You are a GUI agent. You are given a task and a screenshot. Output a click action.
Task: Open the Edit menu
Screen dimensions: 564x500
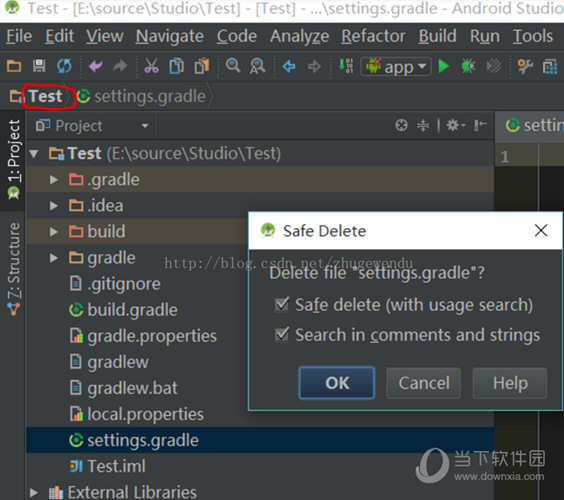click(59, 36)
